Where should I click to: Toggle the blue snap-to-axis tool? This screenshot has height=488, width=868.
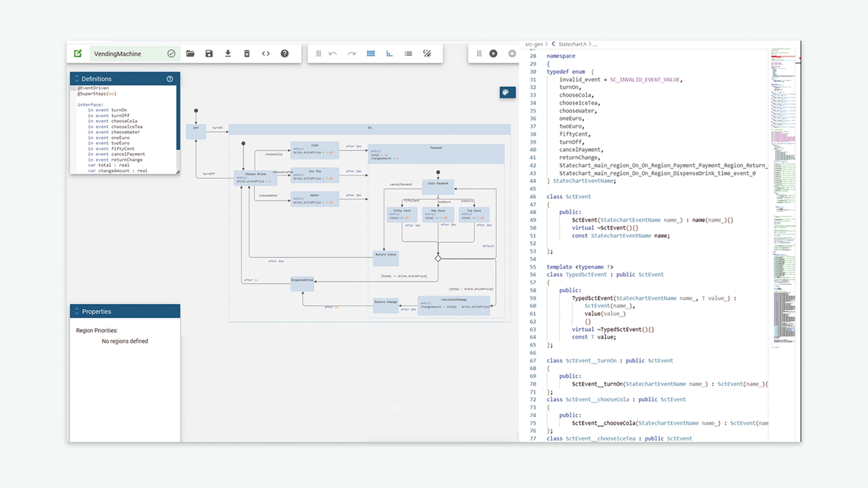click(390, 54)
